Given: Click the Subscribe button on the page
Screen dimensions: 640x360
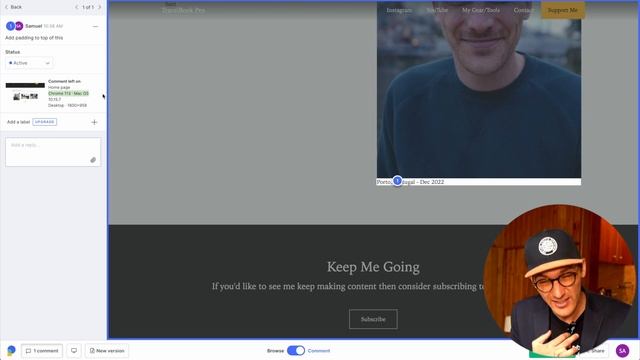Looking at the screenshot, I should 373,319.
